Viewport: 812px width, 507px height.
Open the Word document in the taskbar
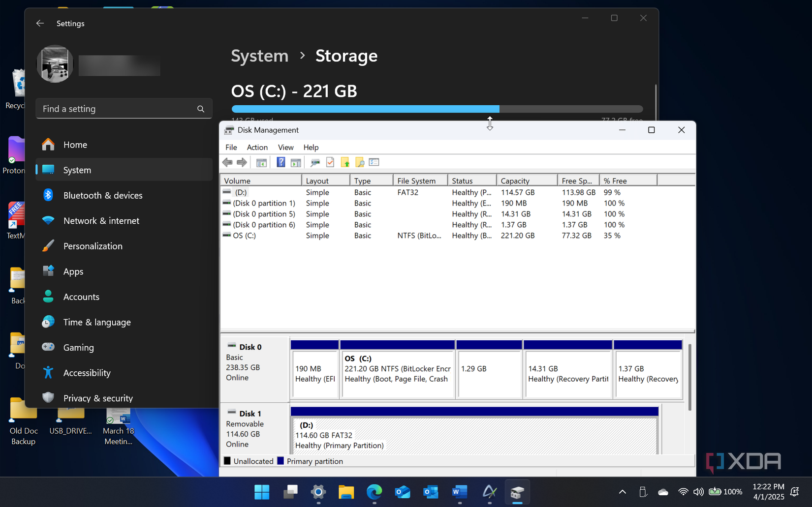(x=459, y=492)
